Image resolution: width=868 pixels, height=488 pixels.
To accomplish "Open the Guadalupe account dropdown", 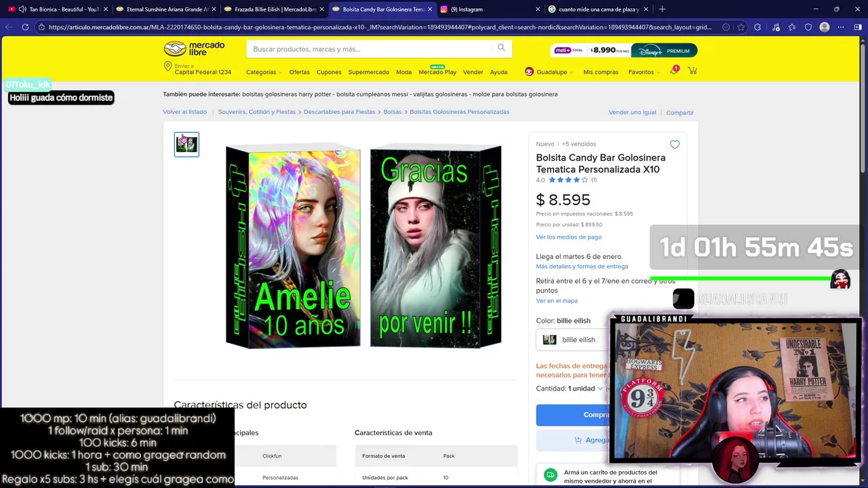I will 555,72.
